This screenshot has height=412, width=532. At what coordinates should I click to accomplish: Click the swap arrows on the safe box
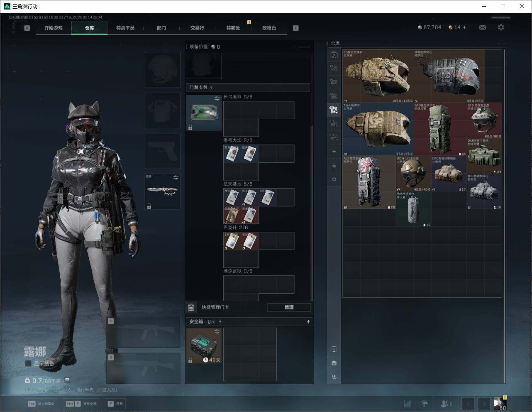coord(217,331)
